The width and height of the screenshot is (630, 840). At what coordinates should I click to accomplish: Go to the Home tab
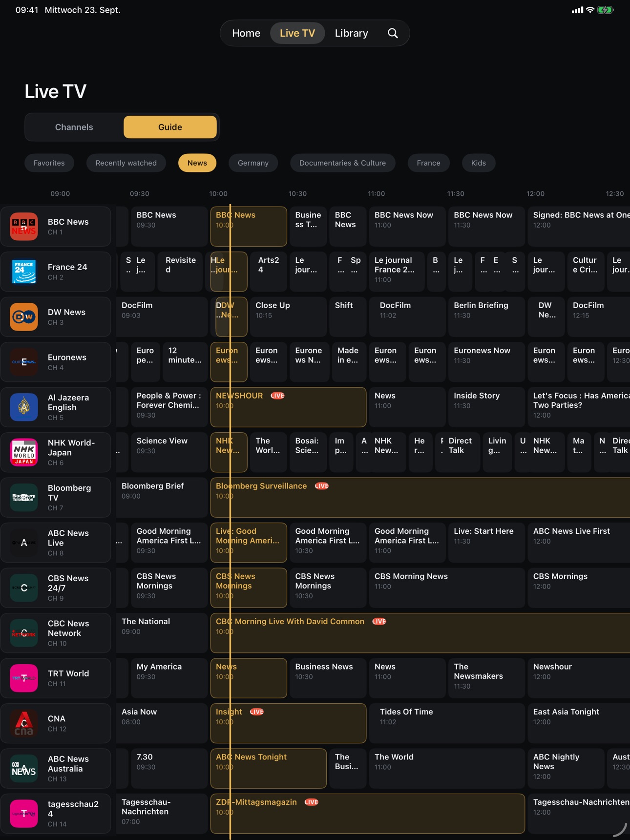(246, 33)
